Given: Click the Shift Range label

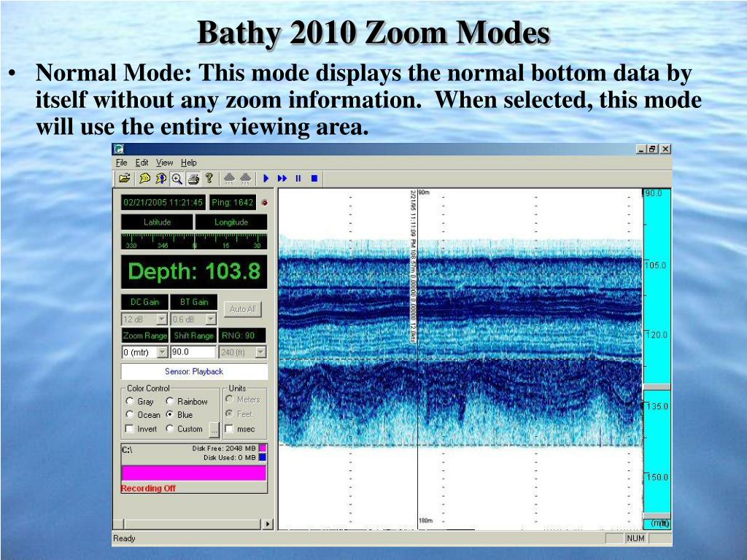Looking at the screenshot, I should [x=193, y=335].
